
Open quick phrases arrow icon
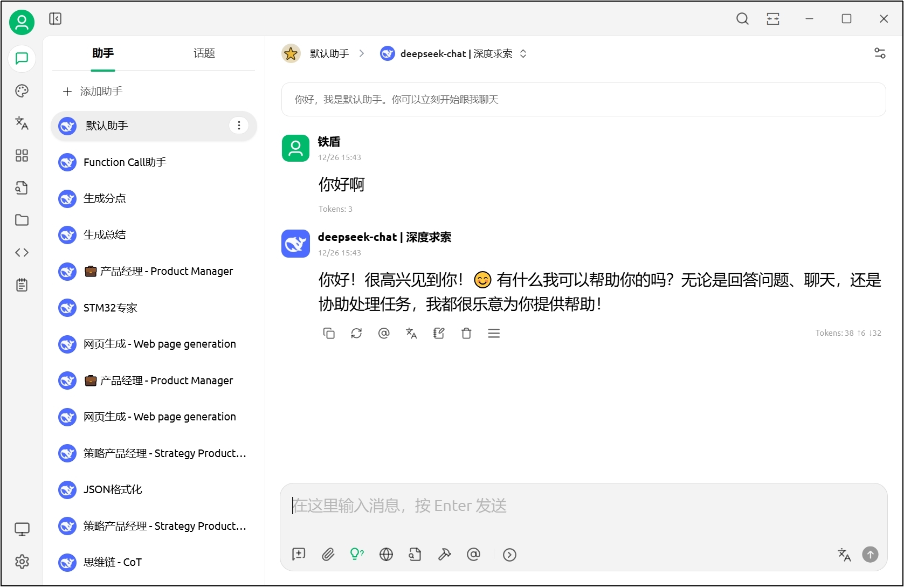(x=509, y=555)
